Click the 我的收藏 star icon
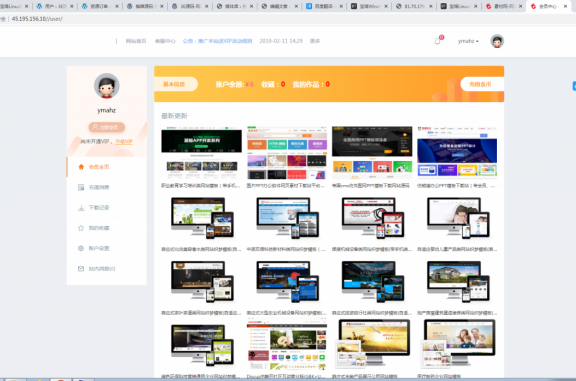The width and height of the screenshot is (576, 381). (81, 228)
